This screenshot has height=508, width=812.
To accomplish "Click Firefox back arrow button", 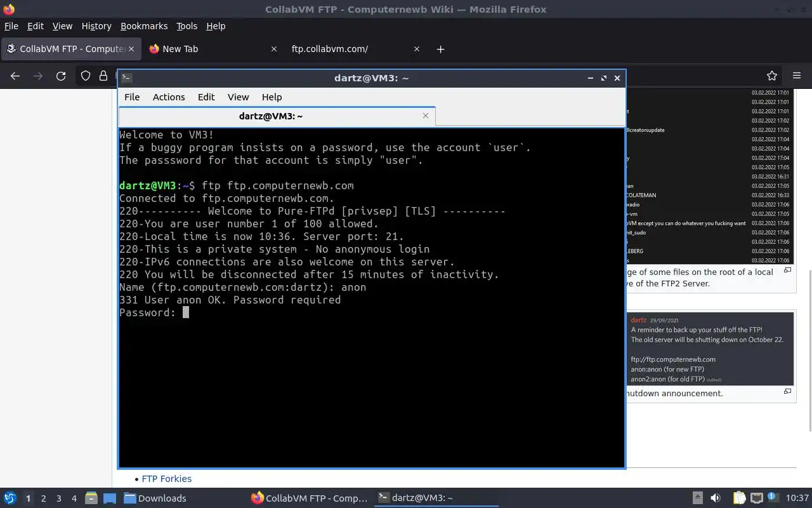I will pyautogui.click(x=15, y=76).
